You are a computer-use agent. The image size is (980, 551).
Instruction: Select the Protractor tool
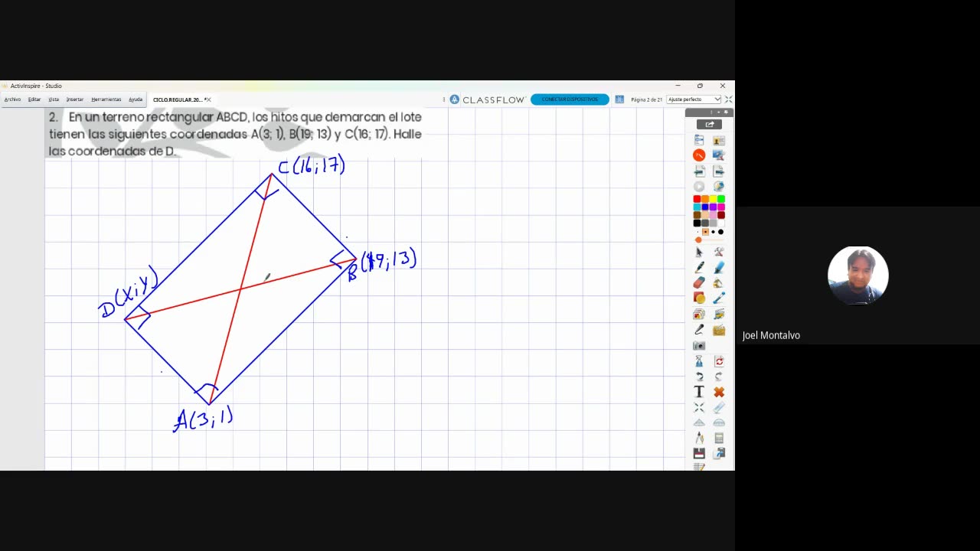(719, 422)
